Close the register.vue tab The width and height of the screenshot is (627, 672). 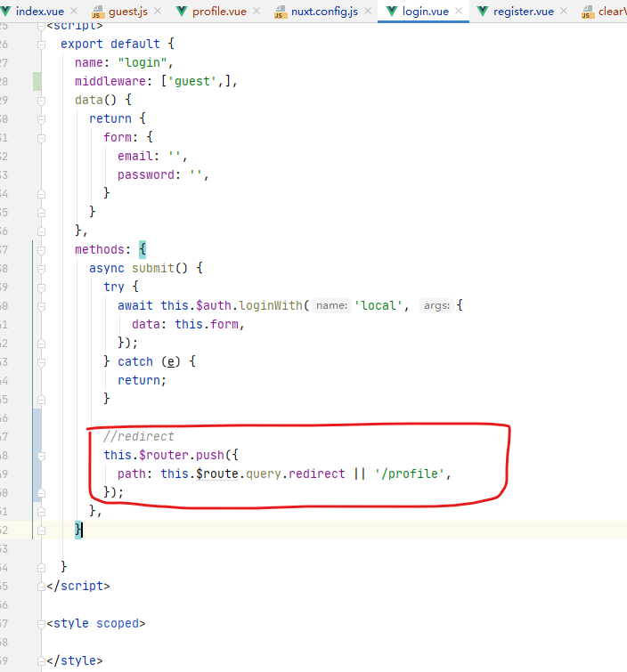coord(564,12)
